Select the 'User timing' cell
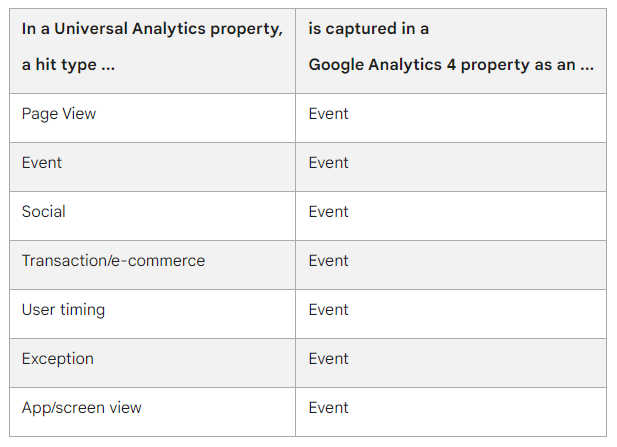 tap(63, 310)
